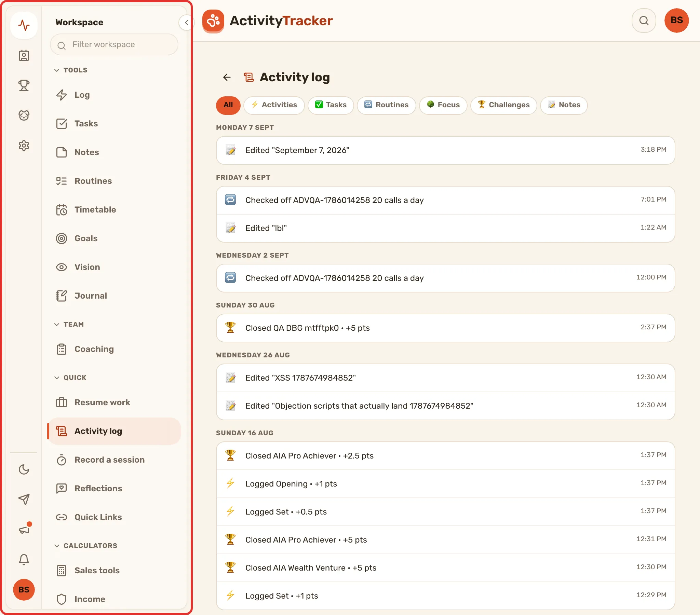Click the back arrow beside Activity log
The image size is (700, 615).
[227, 78]
